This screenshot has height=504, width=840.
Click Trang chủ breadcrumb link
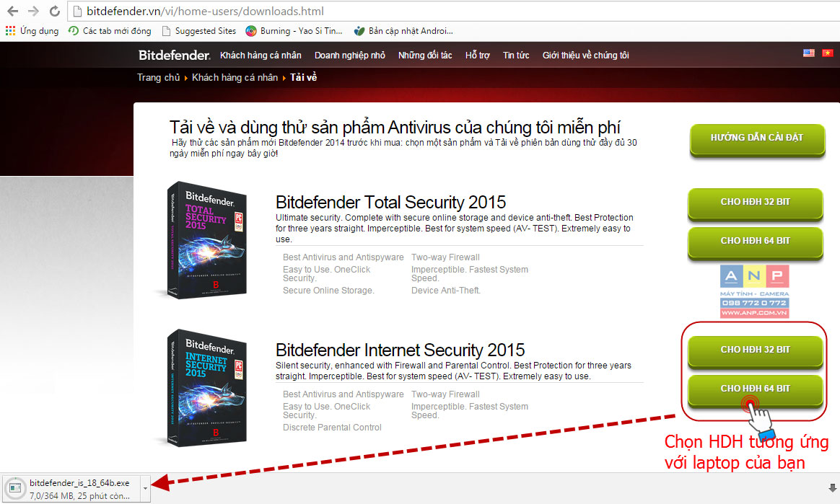159,78
